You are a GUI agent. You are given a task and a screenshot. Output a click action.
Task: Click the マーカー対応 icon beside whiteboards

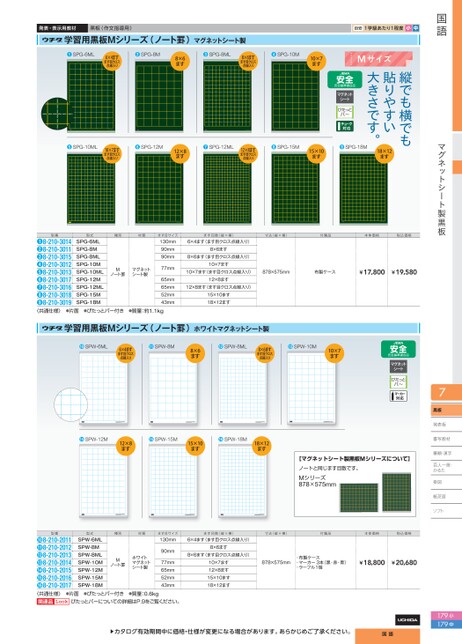click(x=398, y=396)
